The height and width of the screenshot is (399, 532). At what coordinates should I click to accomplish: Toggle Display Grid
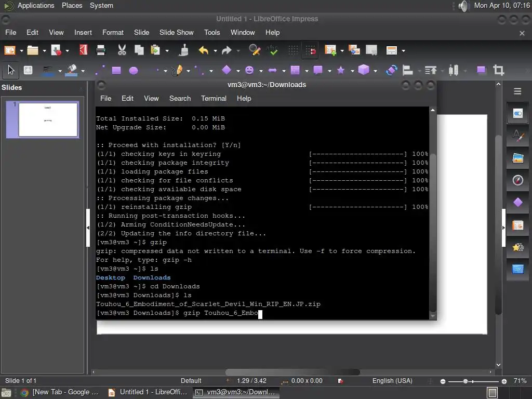293,50
